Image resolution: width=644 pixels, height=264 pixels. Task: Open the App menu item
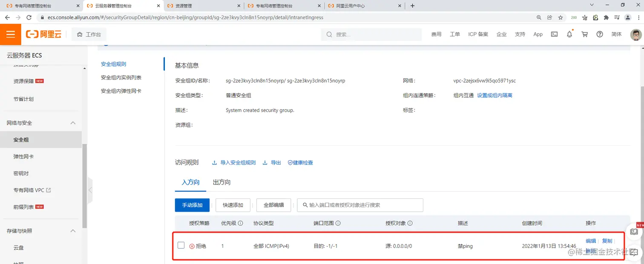(538, 34)
